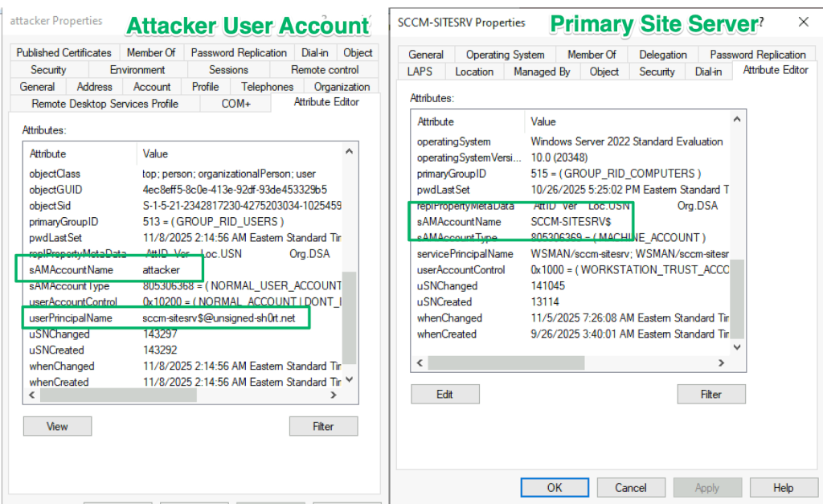Switch to the Security tab in SCCM-SITESRV Properties
The width and height of the screenshot is (823, 504).
pyautogui.click(x=657, y=72)
